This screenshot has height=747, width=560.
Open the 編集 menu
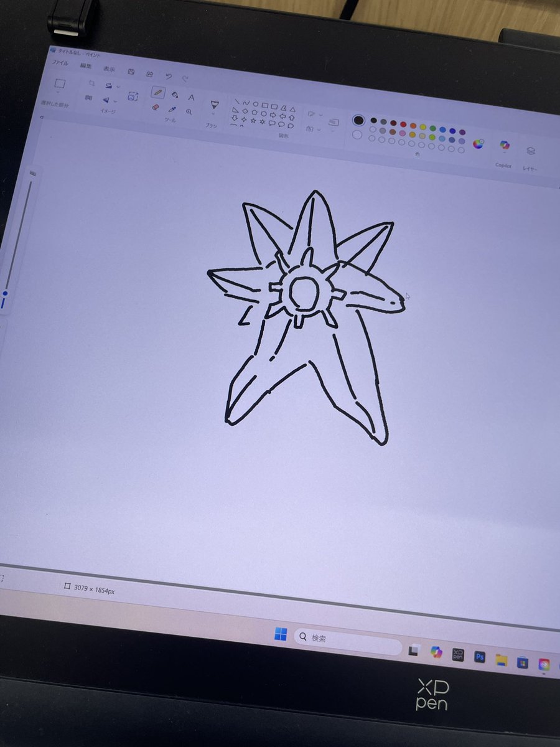(x=86, y=66)
